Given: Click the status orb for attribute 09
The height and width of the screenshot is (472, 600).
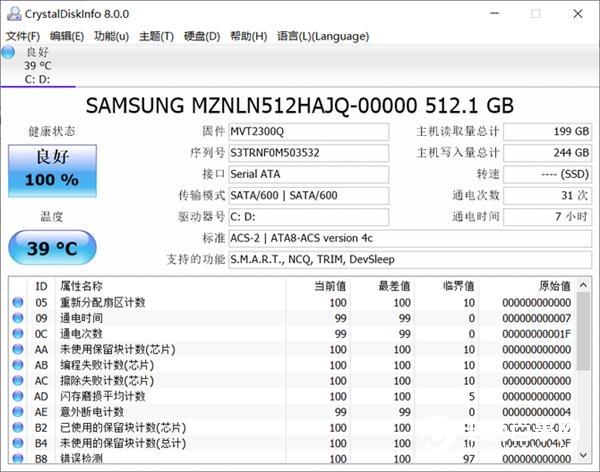Looking at the screenshot, I should [18, 318].
